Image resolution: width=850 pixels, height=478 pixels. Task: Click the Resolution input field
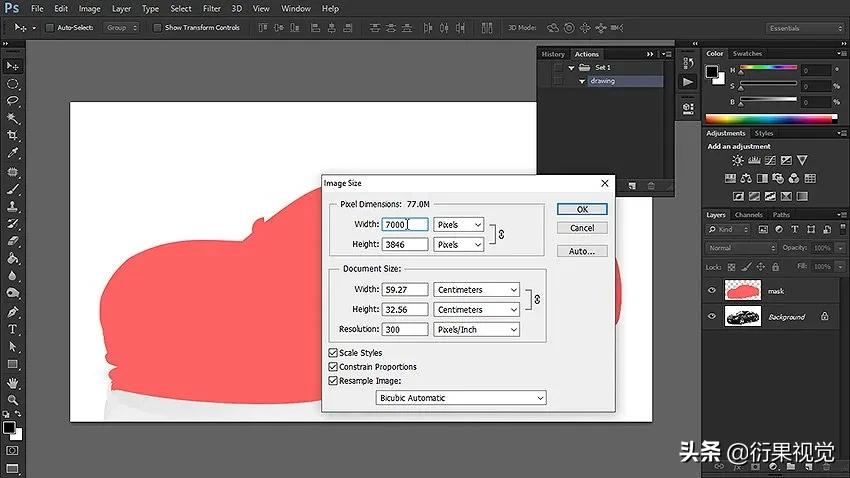[x=405, y=329]
